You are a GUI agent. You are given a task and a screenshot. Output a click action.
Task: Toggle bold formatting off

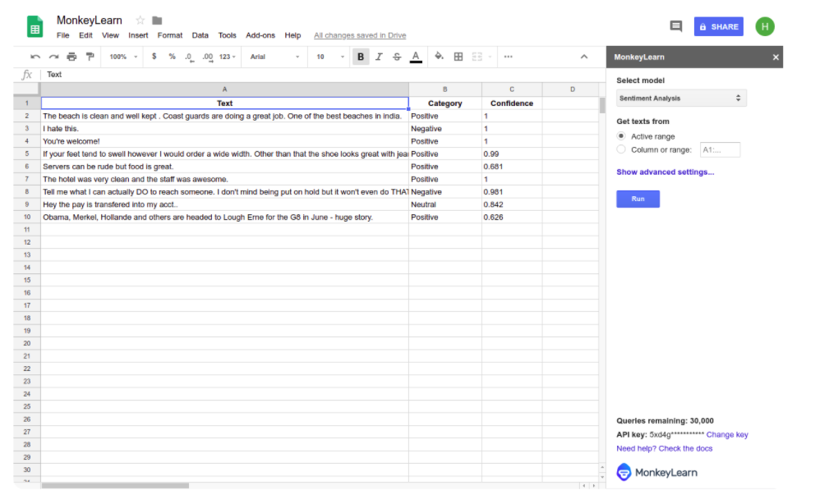pos(361,57)
